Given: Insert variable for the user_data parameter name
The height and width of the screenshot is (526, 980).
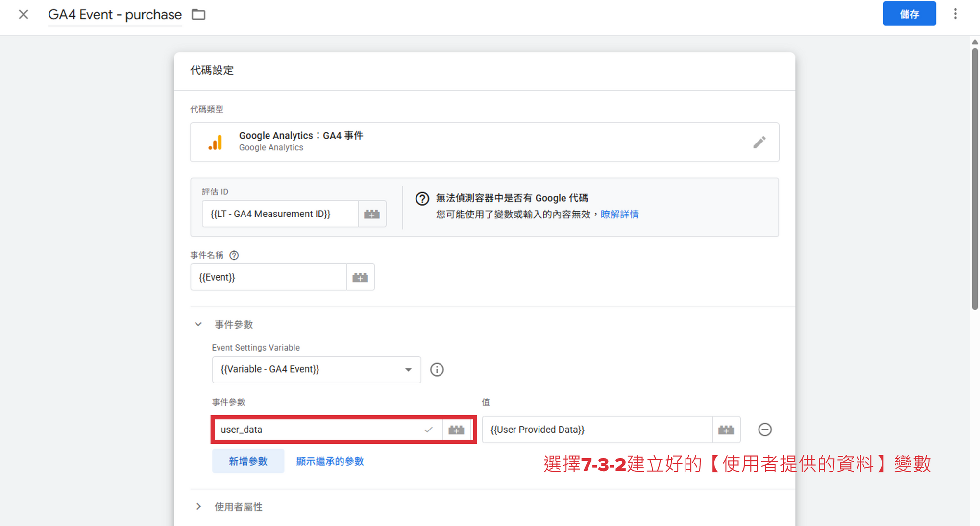Looking at the screenshot, I should tap(456, 430).
